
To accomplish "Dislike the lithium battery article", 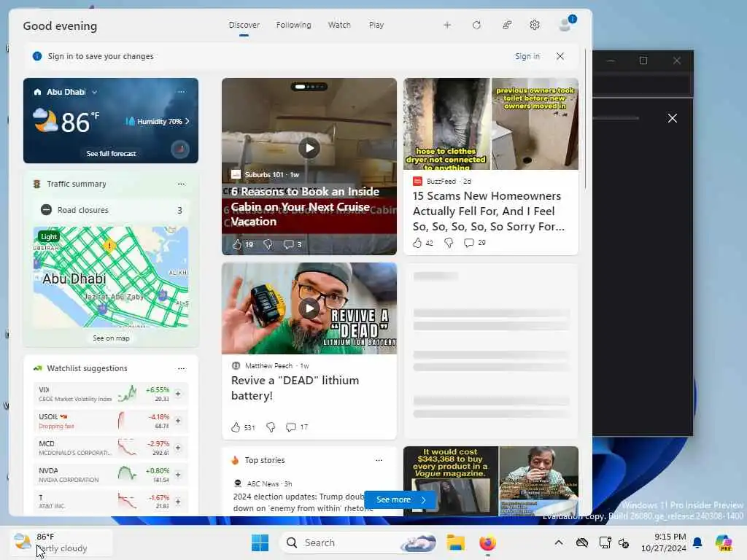I will (271, 427).
